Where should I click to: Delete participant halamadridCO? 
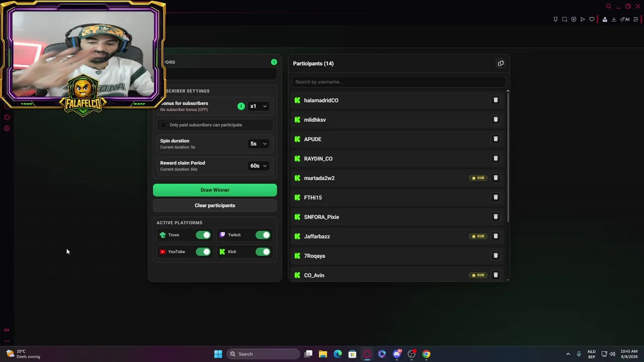[496, 100]
